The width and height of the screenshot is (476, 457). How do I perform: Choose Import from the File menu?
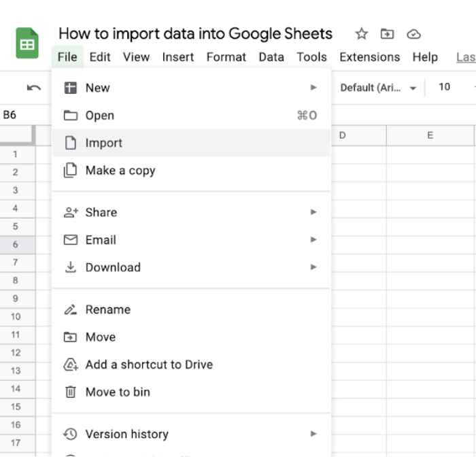[x=191, y=143]
